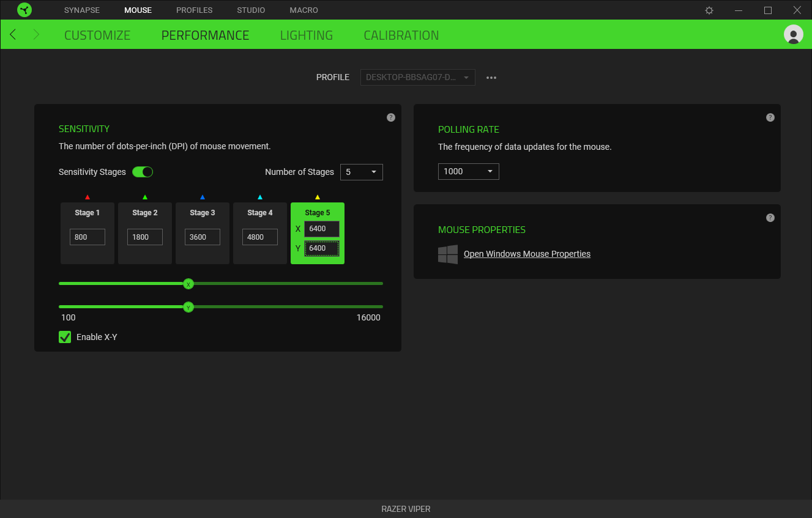Image resolution: width=812 pixels, height=518 pixels.
Task: Click the Stage 1 DPI field 800
Action: coord(88,237)
